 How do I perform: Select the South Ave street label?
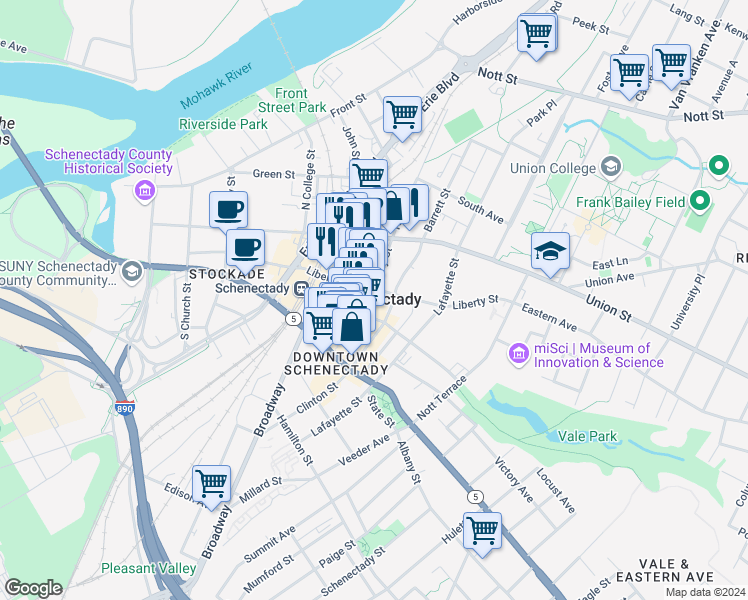pos(480,210)
